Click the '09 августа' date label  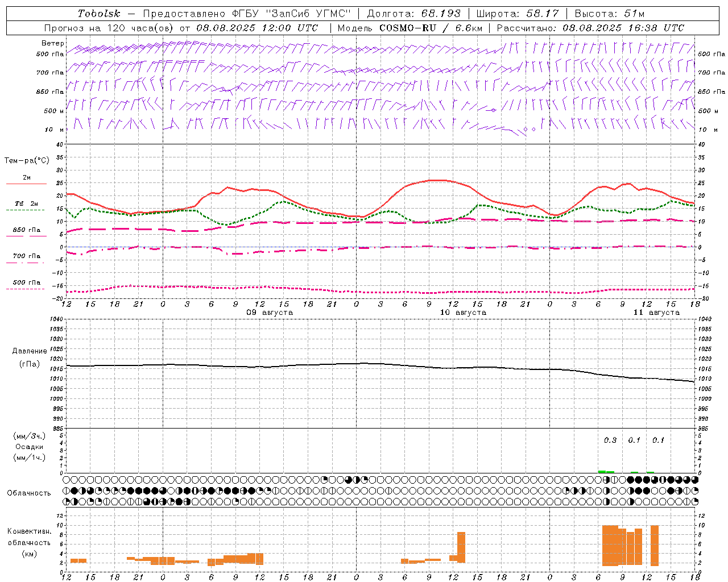[270, 313]
